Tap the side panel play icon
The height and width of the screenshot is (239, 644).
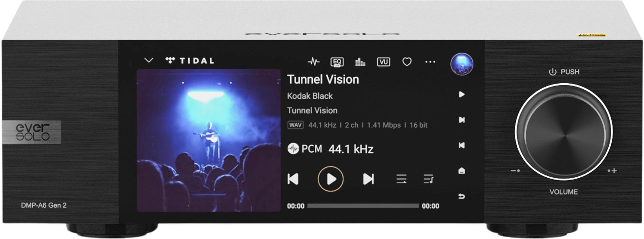(462, 94)
